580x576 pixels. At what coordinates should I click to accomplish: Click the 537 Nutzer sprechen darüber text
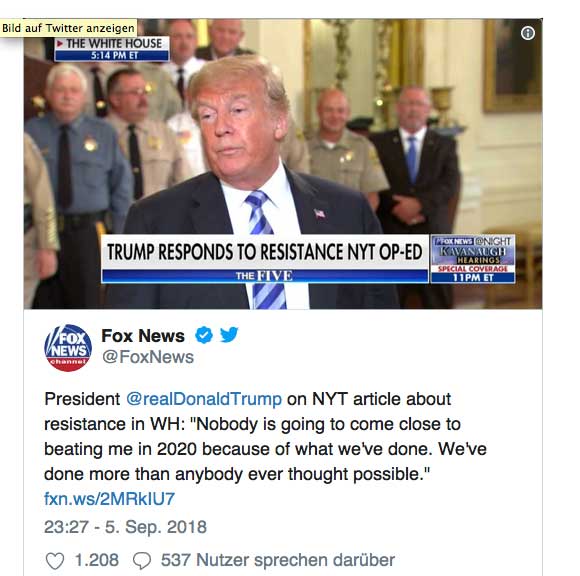click(278, 560)
